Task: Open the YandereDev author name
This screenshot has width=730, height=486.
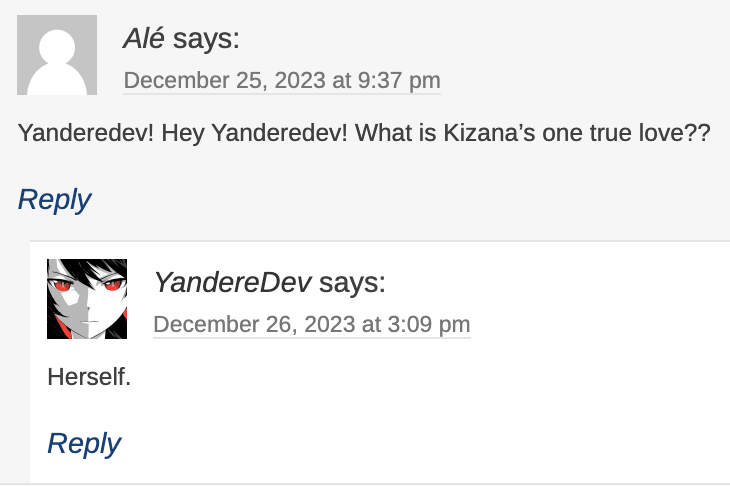Action: pyautogui.click(x=232, y=283)
